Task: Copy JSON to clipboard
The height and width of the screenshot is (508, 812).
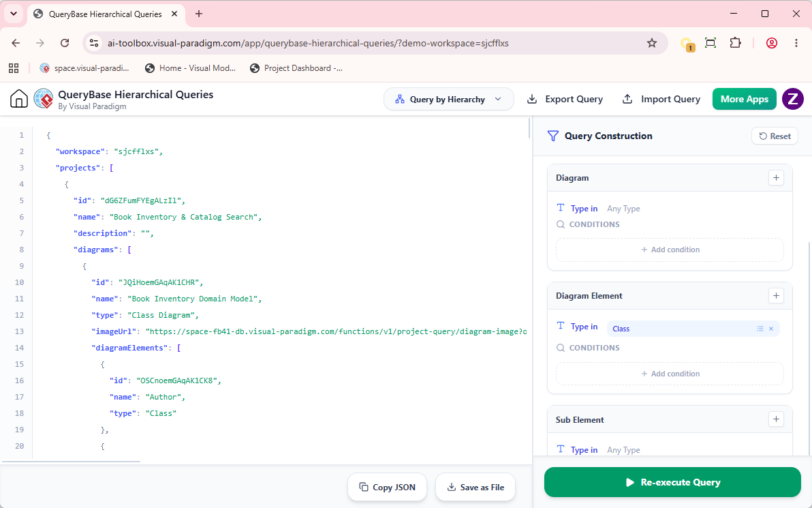Action: coord(388,488)
